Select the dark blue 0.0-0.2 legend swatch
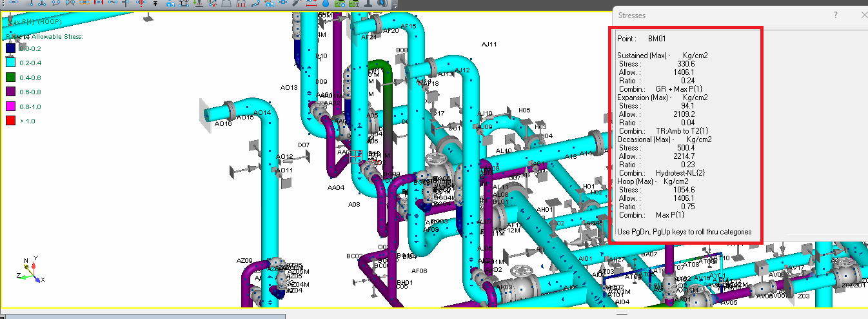 pyautogui.click(x=10, y=48)
